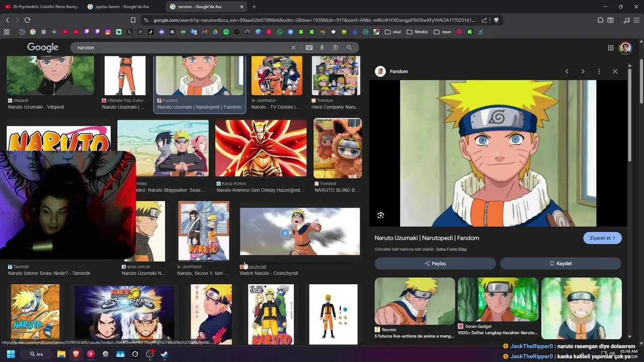Open the on-screen keyboard in search box
The height and width of the screenshot is (362, 644).
(309, 47)
